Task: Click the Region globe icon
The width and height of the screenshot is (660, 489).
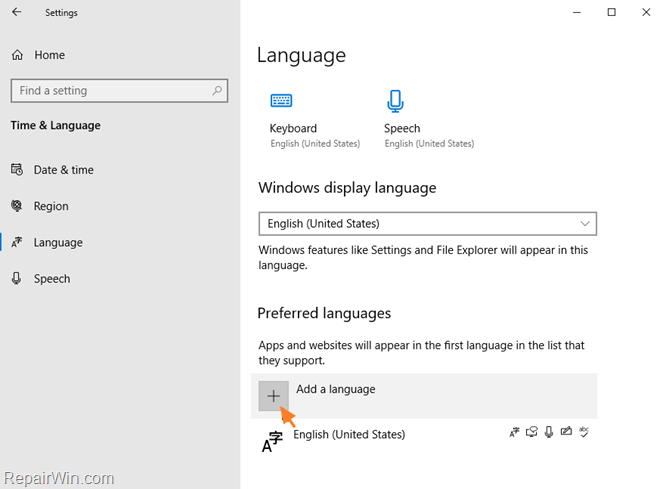Action: point(17,206)
